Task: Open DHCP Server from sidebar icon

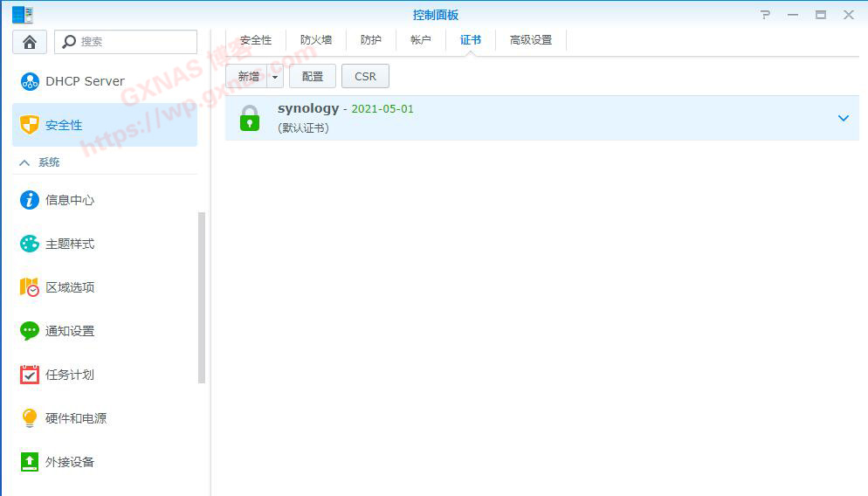Action: (30, 81)
